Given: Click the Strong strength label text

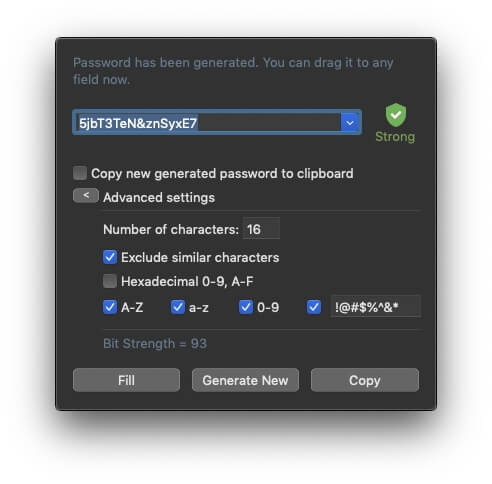Looking at the screenshot, I should click(395, 137).
